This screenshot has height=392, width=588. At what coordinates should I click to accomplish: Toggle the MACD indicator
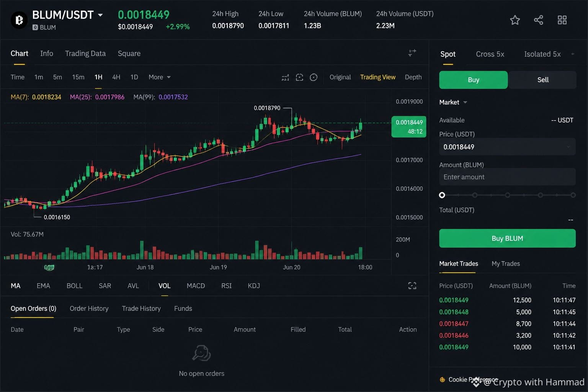196,286
